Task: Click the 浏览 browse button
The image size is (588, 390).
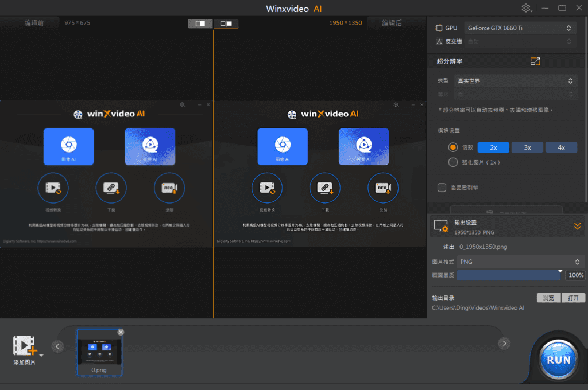Action: coord(548,298)
